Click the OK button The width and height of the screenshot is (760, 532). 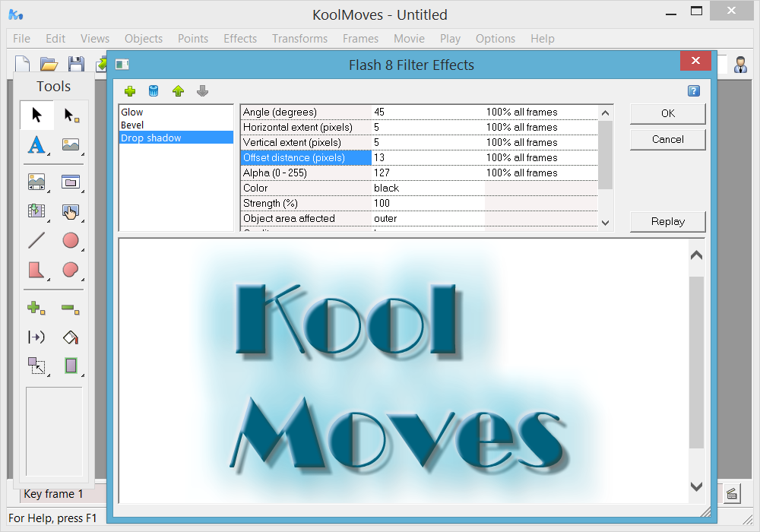[667, 113]
